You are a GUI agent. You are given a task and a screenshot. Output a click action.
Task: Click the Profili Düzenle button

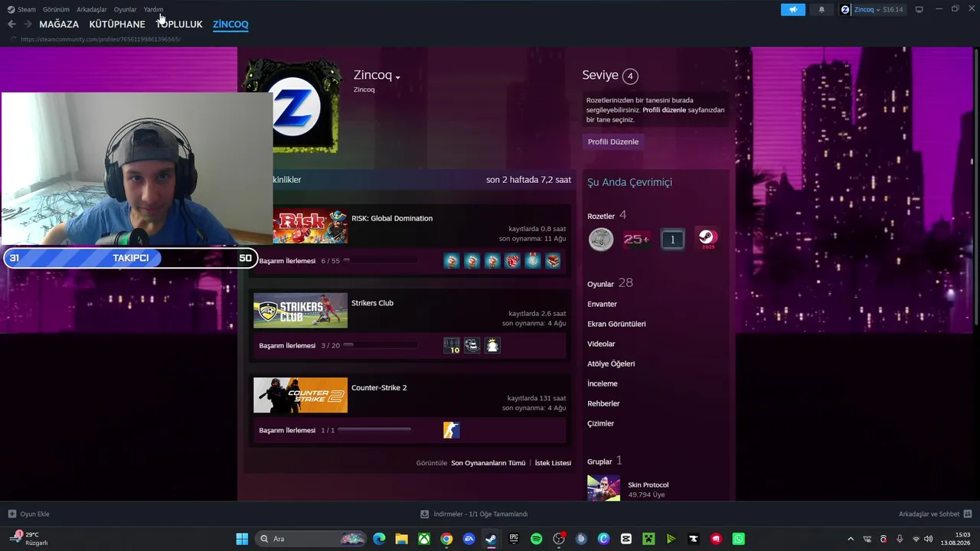[613, 142]
